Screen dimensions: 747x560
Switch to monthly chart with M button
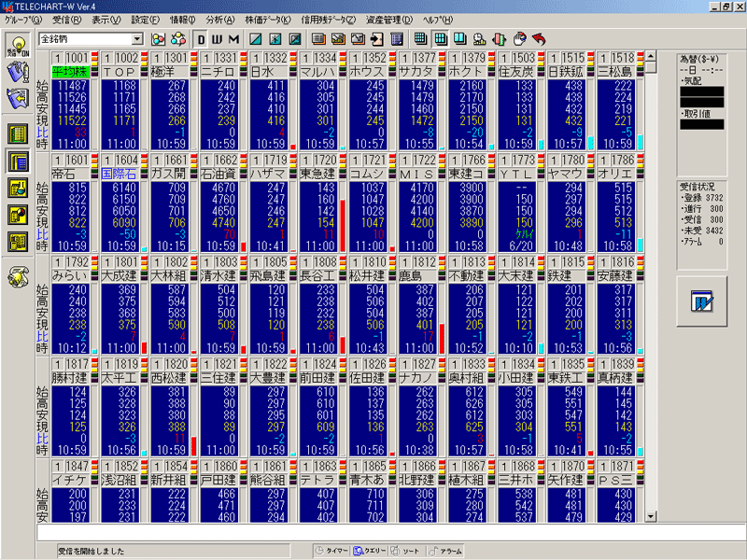(233, 39)
